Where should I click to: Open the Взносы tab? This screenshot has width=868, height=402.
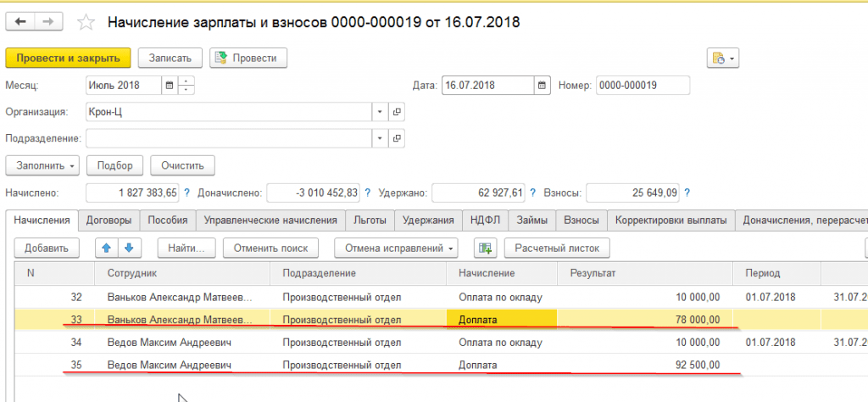click(581, 220)
